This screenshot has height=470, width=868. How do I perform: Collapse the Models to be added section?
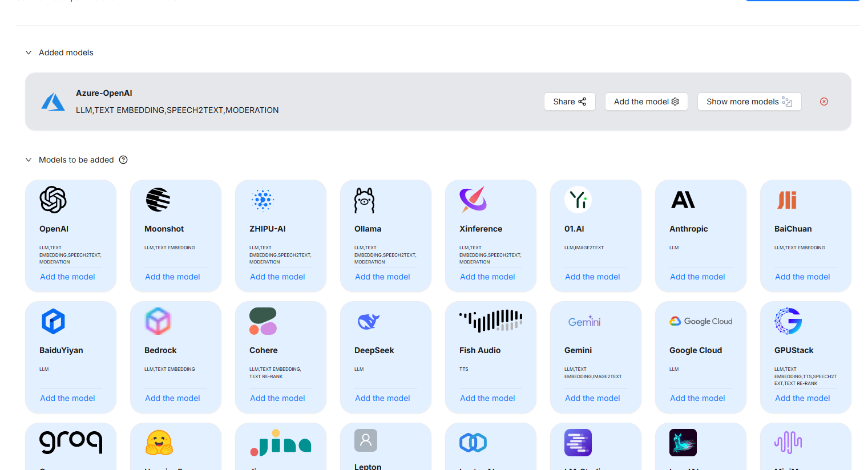point(29,160)
